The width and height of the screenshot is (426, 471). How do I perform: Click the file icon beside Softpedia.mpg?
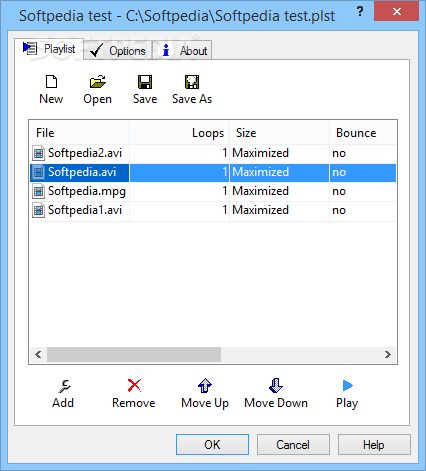(x=39, y=191)
